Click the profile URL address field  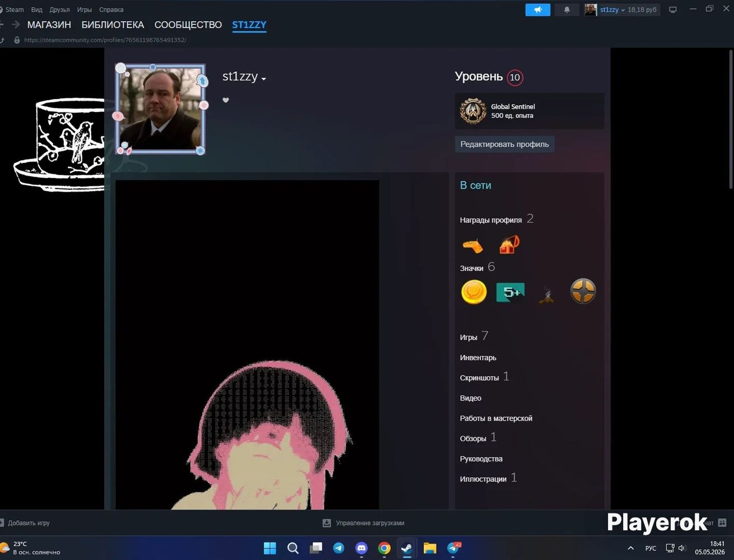[x=105, y=40]
